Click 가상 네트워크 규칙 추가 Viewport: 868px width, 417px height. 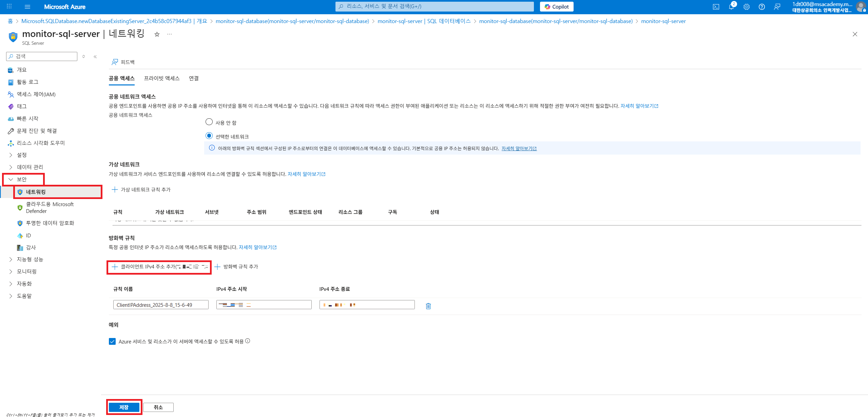coord(141,190)
